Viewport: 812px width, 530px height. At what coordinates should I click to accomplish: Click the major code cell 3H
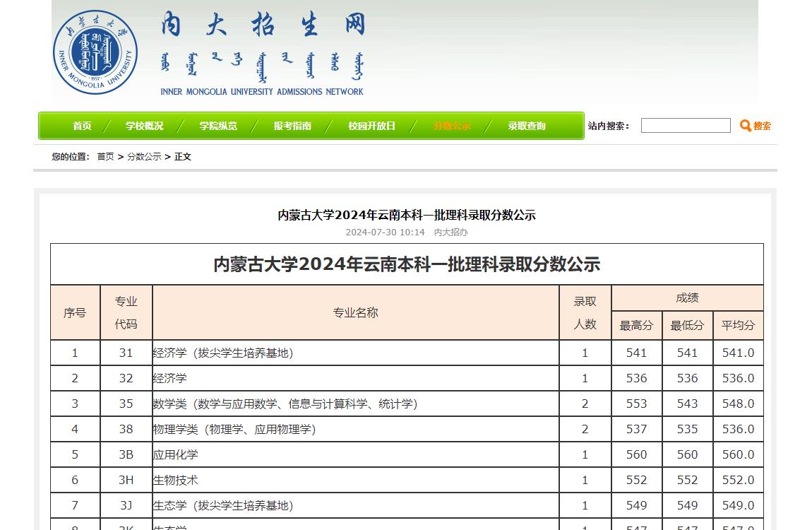coord(126,480)
